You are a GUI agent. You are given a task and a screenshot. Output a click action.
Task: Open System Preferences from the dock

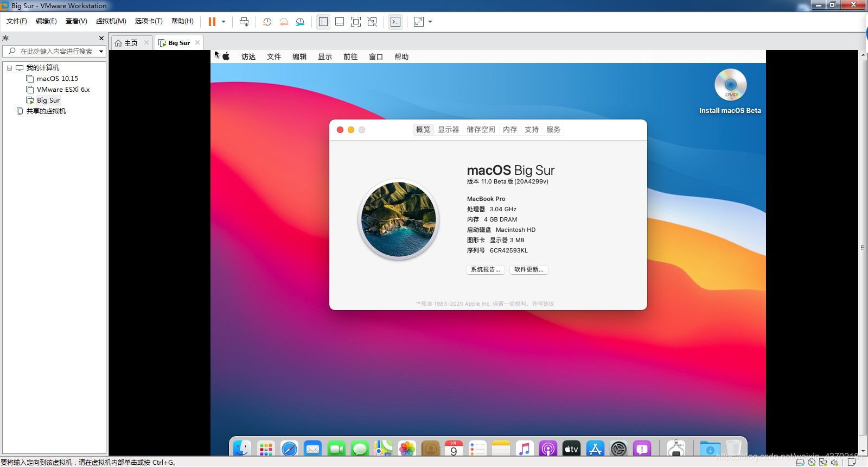point(618,449)
